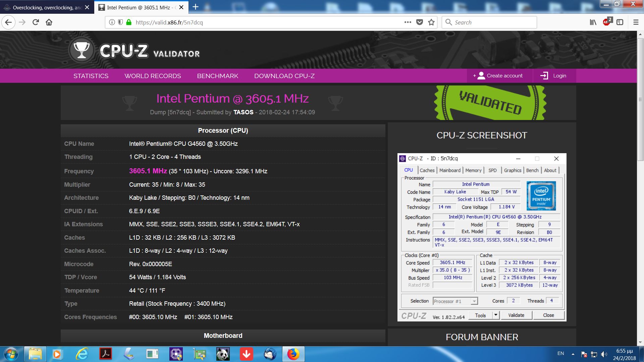The image size is (644, 362).
Task: Open the site information icon in address bar
Action: 112,22
